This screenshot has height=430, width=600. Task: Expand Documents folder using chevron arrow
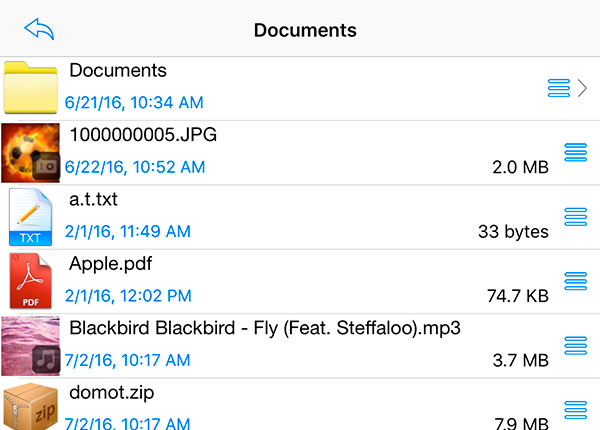[584, 88]
